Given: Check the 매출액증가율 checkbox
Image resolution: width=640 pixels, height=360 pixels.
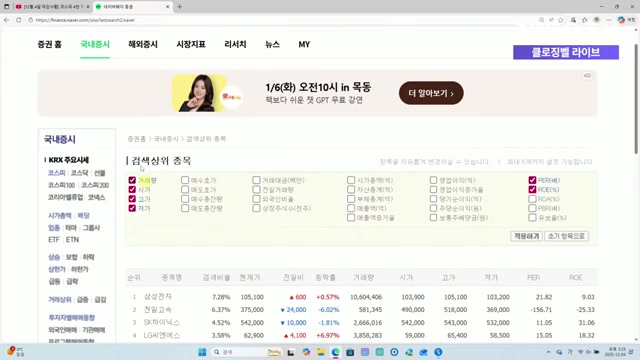Looking at the screenshot, I should 351,218.
